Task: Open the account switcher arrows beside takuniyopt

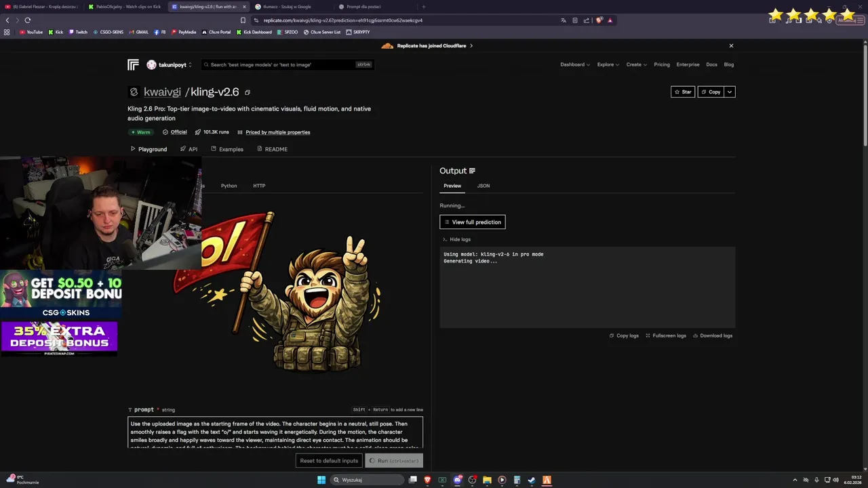Action: pyautogui.click(x=190, y=65)
